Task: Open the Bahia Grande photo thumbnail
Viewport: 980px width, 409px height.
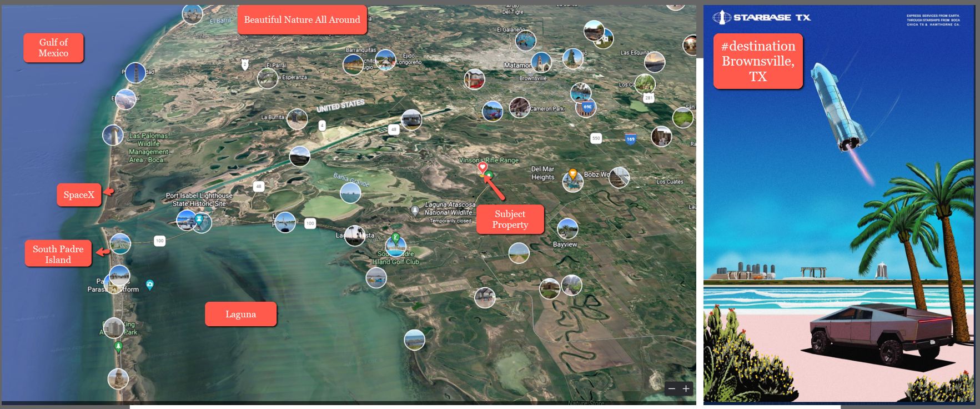Action: tap(350, 193)
